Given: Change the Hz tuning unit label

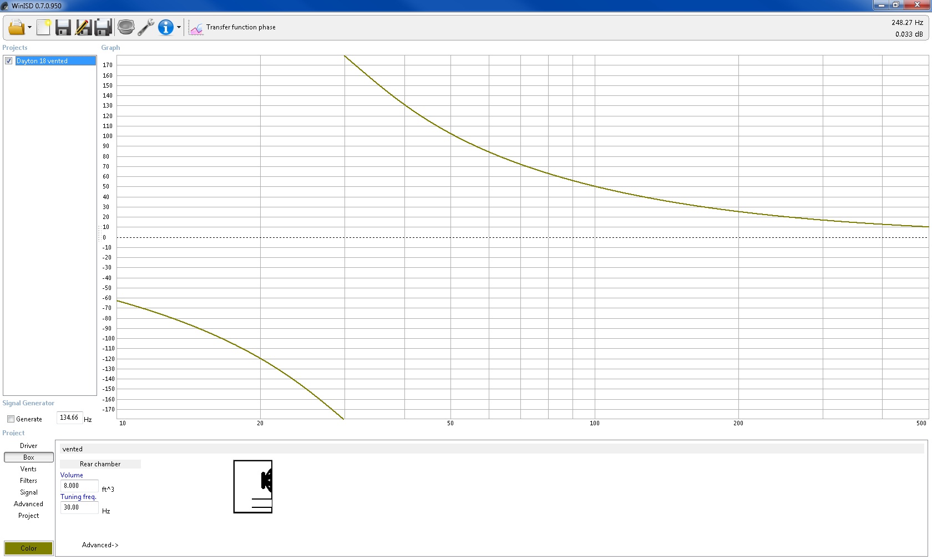Looking at the screenshot, I should 106,511.
